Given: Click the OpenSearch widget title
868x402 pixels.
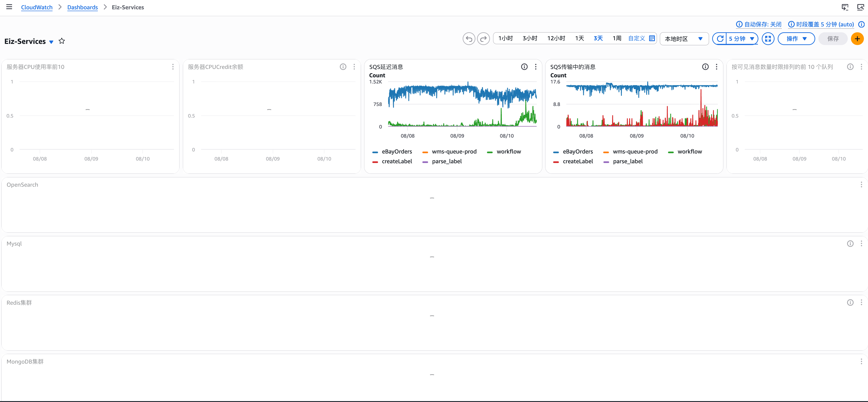Looking at the screenshot, I should [22, 185].
